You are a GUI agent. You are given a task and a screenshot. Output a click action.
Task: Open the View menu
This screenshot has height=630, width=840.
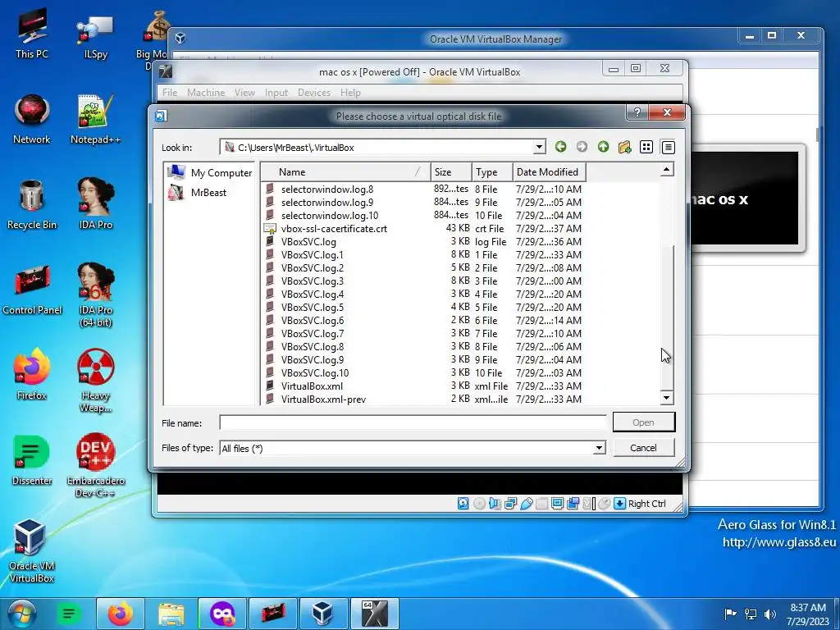(x=244, y=93)
